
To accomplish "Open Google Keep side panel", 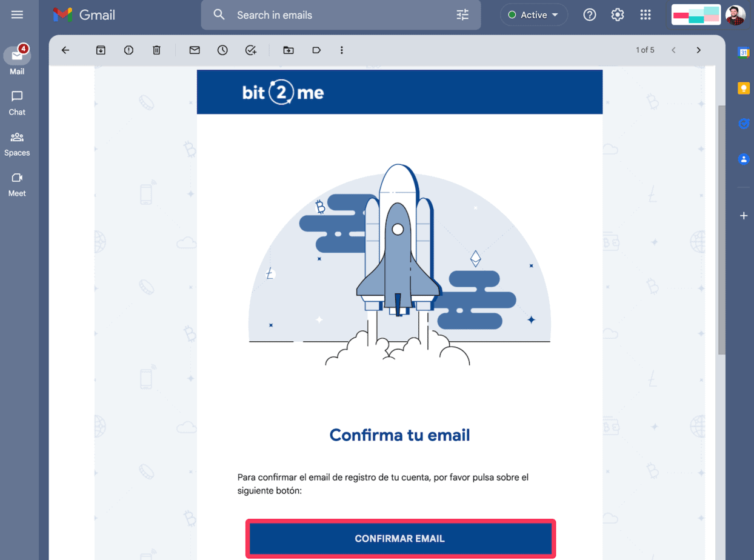I will tap(744, 88).
